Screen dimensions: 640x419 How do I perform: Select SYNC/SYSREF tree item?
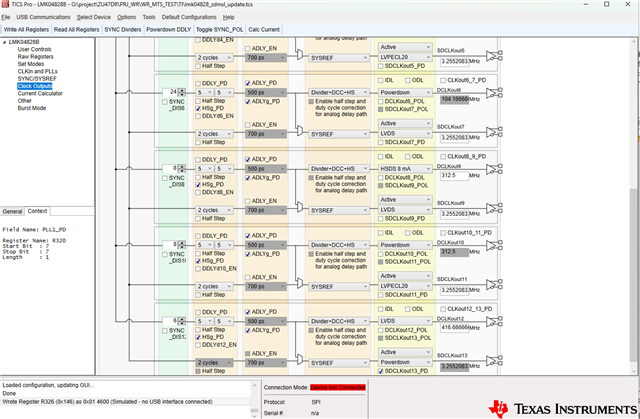click(37, 79)
